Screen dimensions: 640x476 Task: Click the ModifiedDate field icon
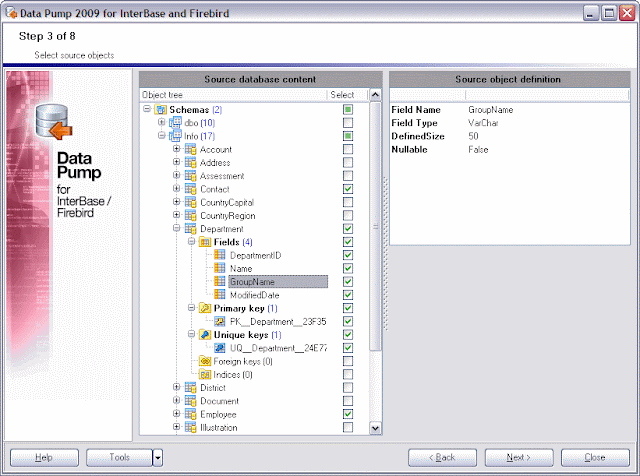pyautogui.click(x=220, y=295)
